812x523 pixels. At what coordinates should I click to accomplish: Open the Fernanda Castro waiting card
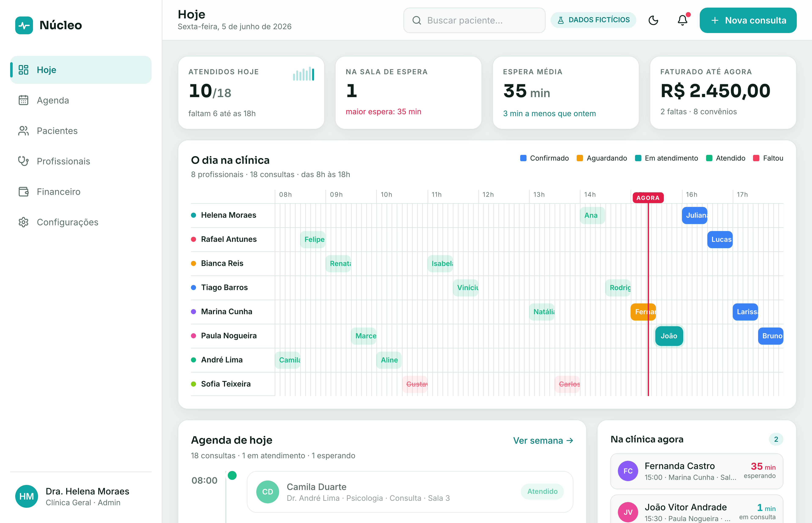[696, 471]
